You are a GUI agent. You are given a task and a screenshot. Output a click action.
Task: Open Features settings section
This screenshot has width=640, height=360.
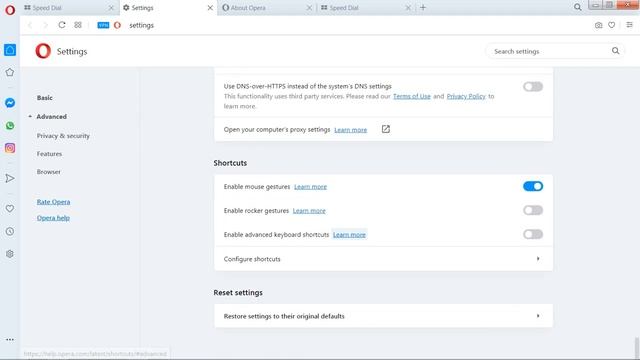[49, 153]
